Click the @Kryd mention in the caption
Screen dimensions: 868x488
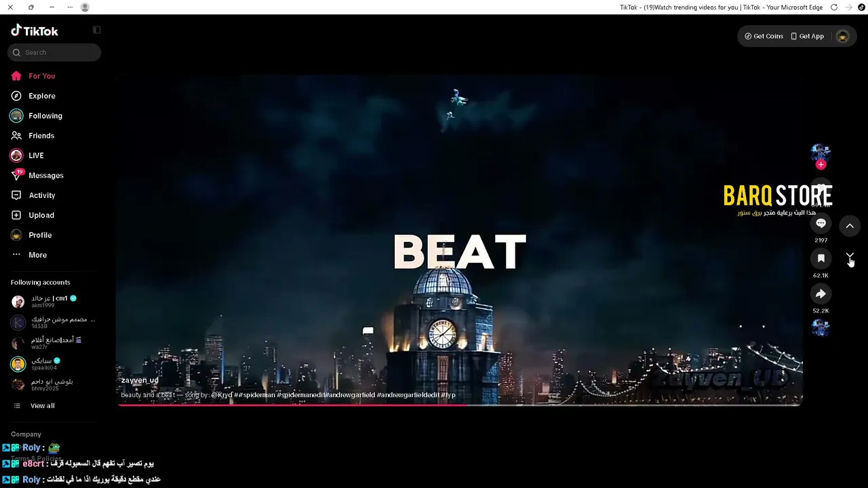coord(221,394)
